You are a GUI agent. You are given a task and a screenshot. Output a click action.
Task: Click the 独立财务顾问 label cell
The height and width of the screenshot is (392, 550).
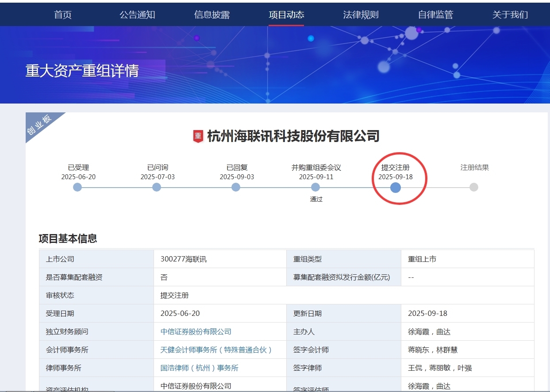click(x=96, y=331)
